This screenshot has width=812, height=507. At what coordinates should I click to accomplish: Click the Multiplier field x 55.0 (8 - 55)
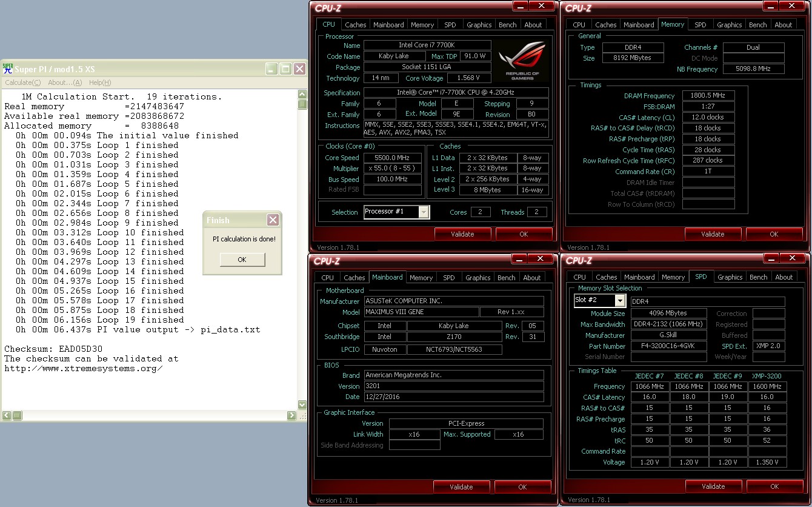point(392,169)
